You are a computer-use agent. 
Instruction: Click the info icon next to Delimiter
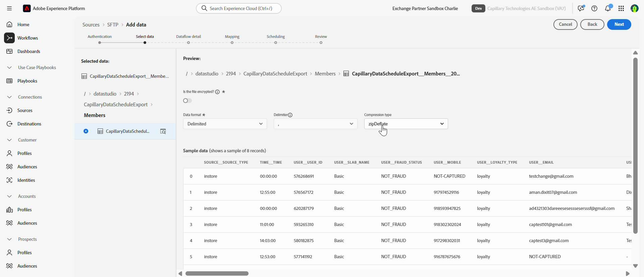pos(290,115)
